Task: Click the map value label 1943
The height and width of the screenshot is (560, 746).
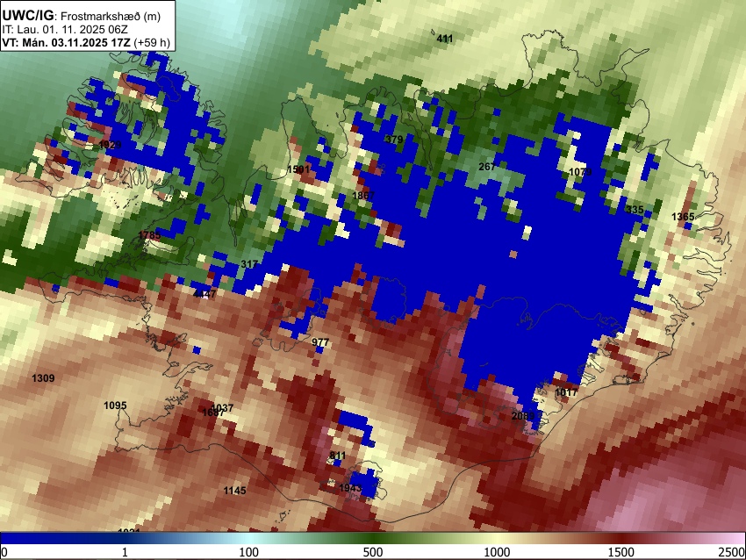Action: [351, 488]
